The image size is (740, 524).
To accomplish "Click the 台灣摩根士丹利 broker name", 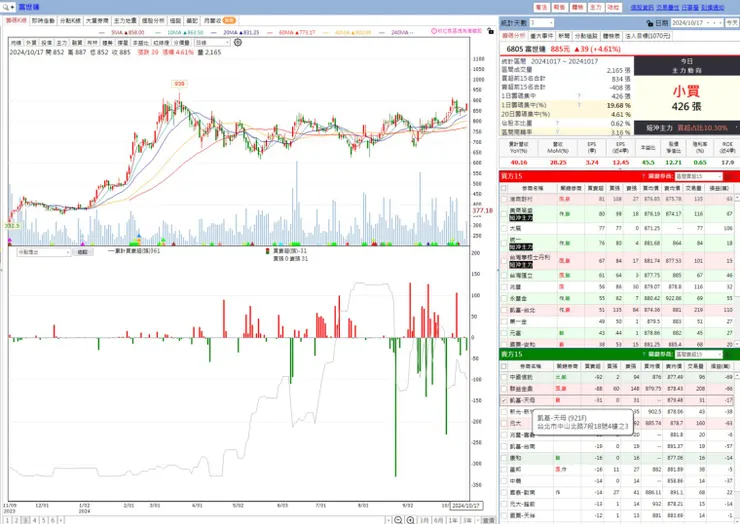I will pyautogui.click(x=530, y=257).
